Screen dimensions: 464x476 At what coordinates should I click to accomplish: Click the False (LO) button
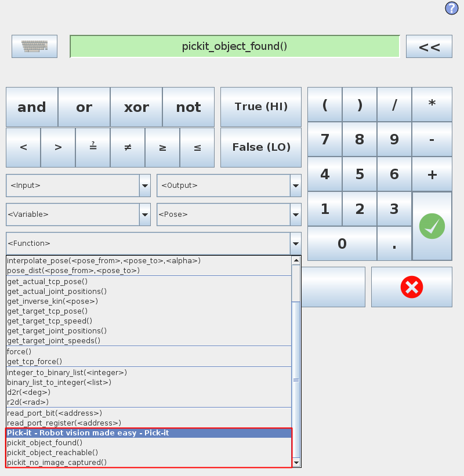[x=261, y=147]
